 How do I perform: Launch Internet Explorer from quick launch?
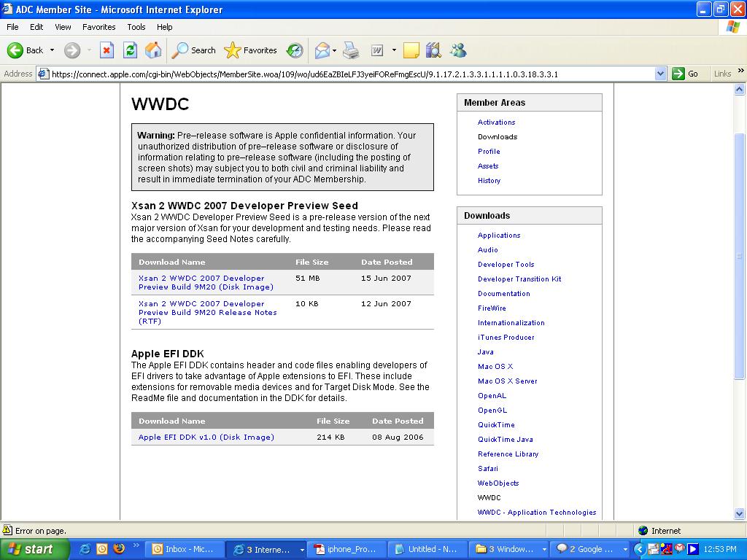tap(85, 549)
